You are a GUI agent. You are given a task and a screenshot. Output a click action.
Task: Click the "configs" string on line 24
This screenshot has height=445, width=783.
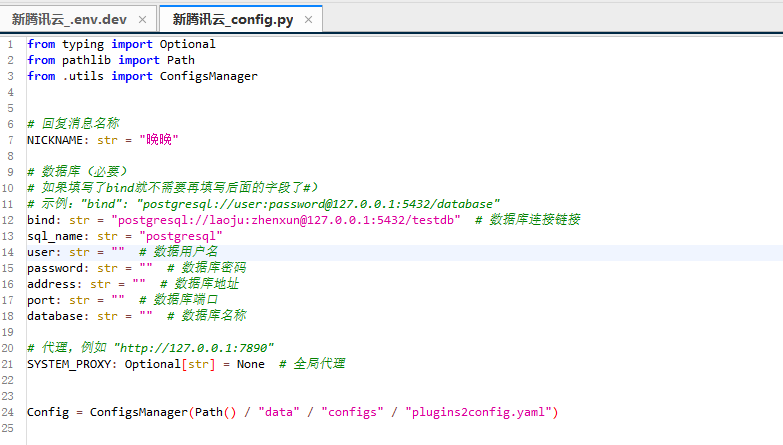pyautogui.click(x=352, y=413)
